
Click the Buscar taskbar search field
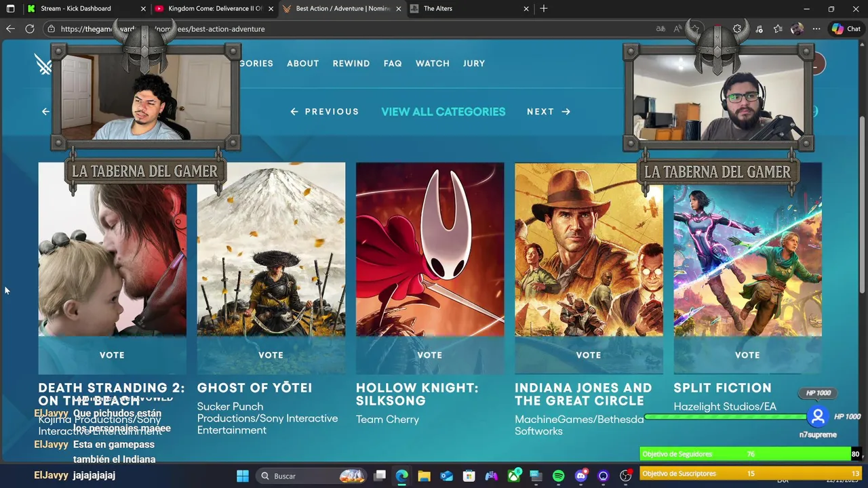[313, 476]
